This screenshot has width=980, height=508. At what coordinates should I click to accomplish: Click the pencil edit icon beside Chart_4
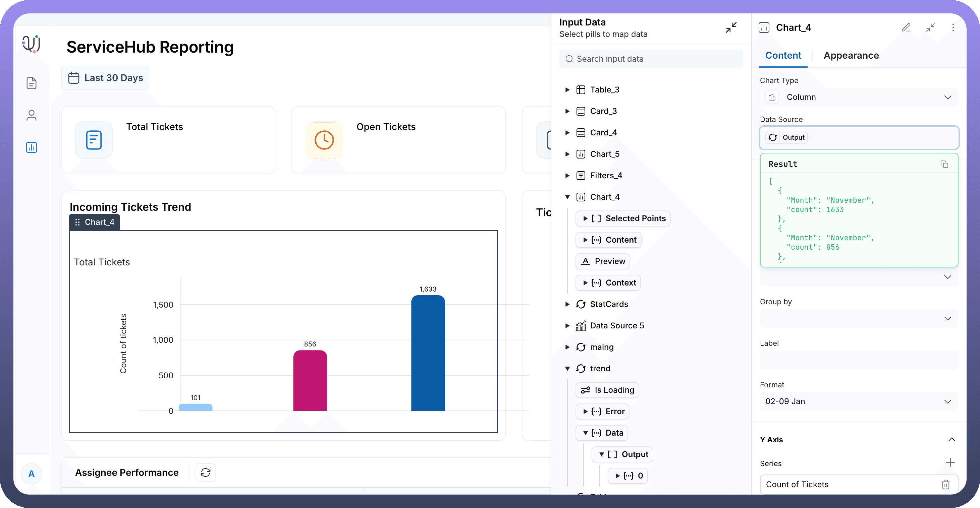click(906, 27)
